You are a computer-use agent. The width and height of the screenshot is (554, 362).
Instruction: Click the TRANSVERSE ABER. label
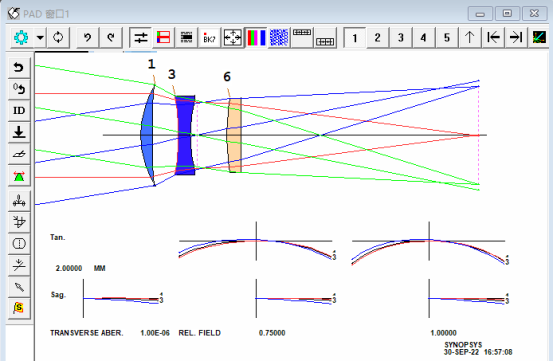pyautogui.click(x=87, y=333)
